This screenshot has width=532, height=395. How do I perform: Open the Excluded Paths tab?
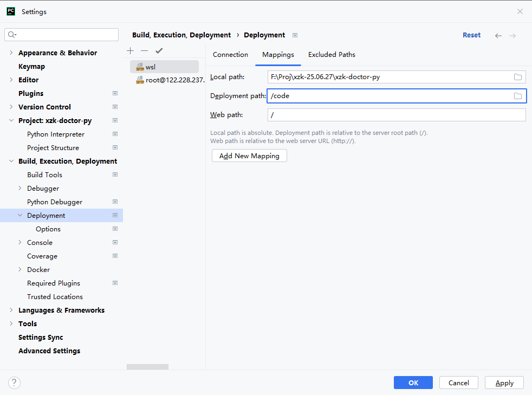pyautogui.click(x=332, y=55)
